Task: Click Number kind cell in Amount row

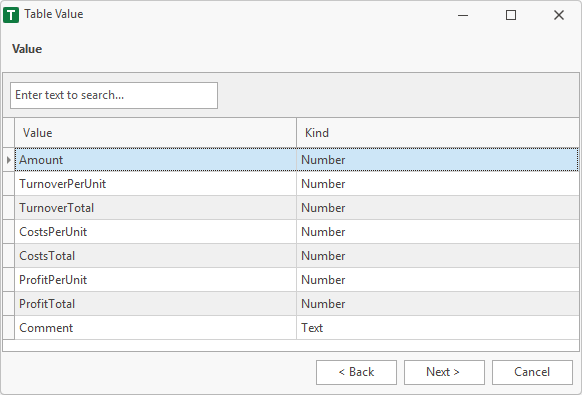Action: (x=438, y=160)
